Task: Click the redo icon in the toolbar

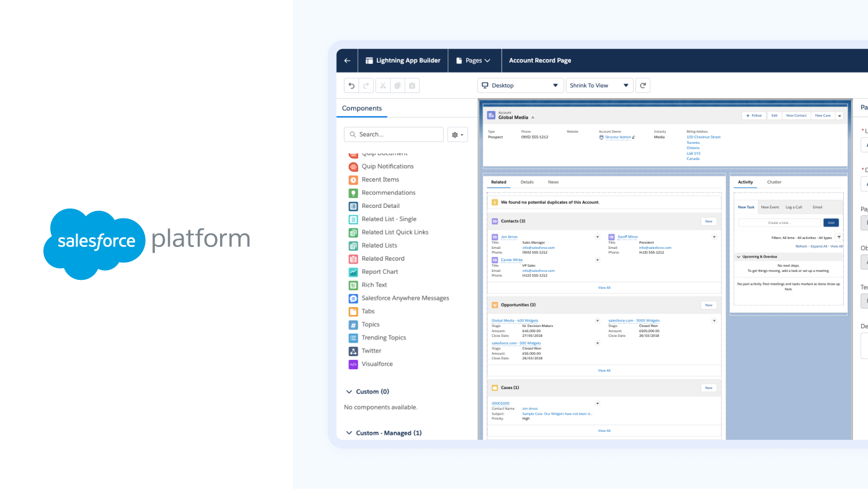Action: click(x=366, y=86)
